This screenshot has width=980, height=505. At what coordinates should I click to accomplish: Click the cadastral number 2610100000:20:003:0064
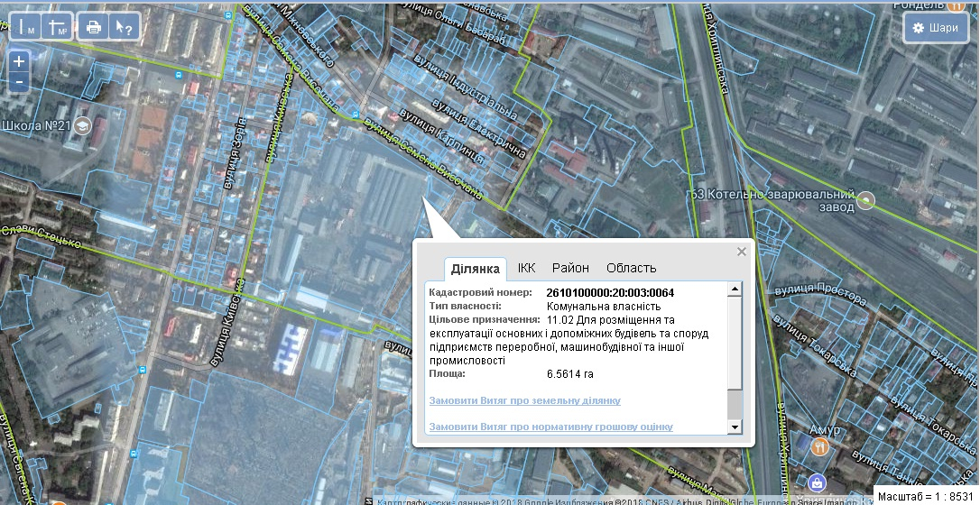coord(610,293)
